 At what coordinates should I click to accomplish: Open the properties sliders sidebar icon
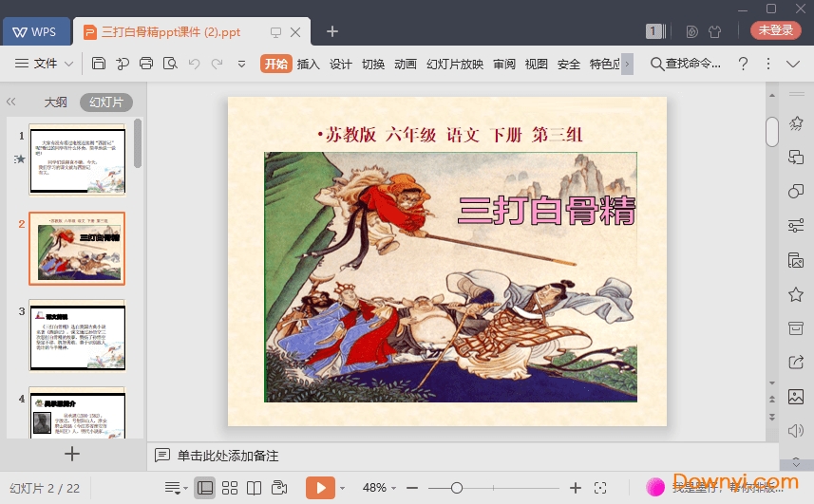(796, 226)
